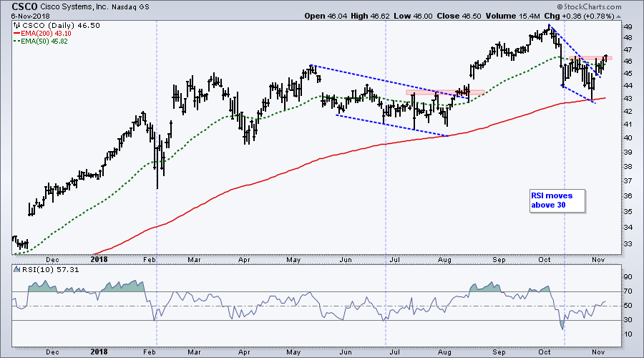Click the 'EMA(200) 43.10' legend entry
The width and height of the screenshot is (644, 358).
(x=46, y=33)
